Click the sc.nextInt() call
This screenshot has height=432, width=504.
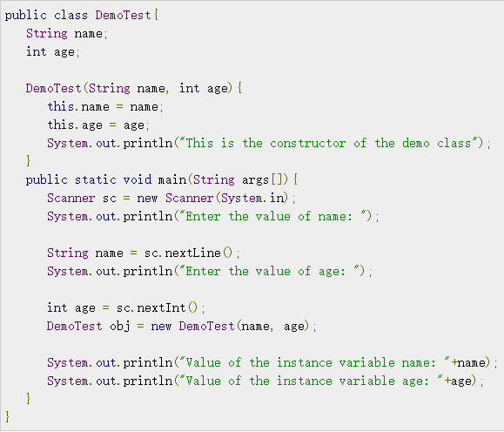click(x=157, y=307)
